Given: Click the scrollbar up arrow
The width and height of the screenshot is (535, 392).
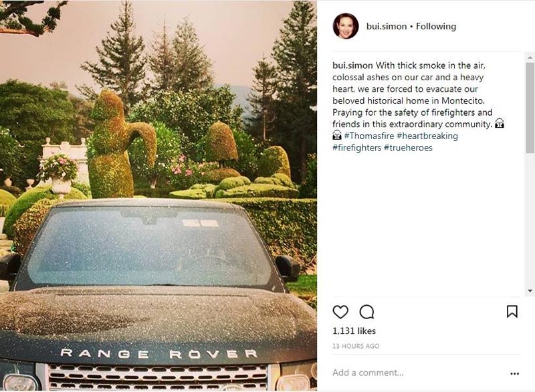Looking at the screenshot, I should pos(530,58).
